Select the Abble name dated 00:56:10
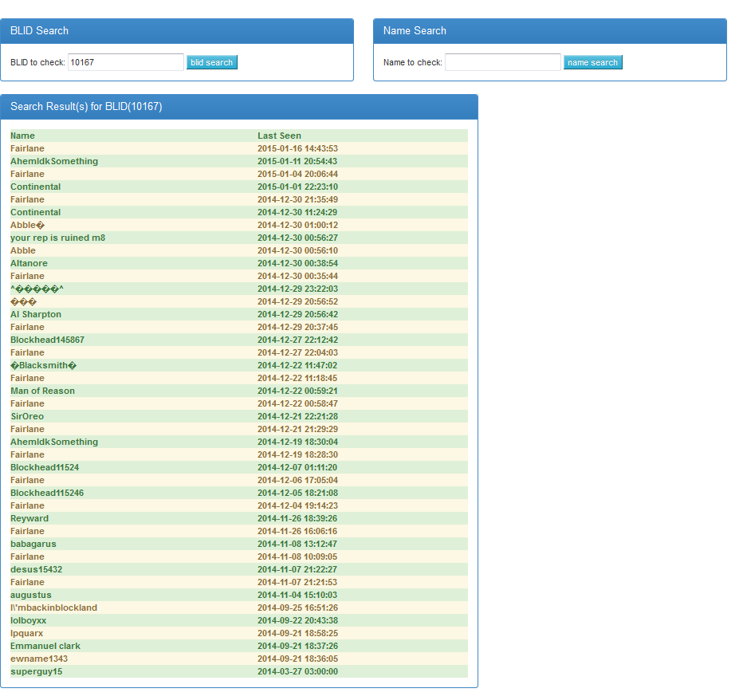 click(x=22, y=250)
